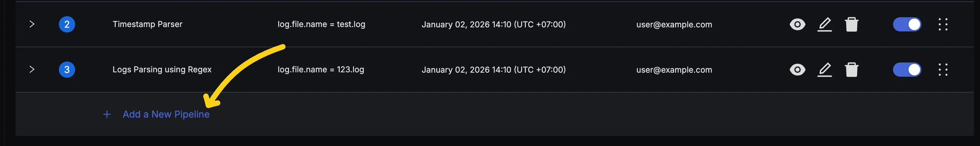Grab the drag handle for Timestamp Parser
This screenshot has height=146, width=980.
(943, 25)
